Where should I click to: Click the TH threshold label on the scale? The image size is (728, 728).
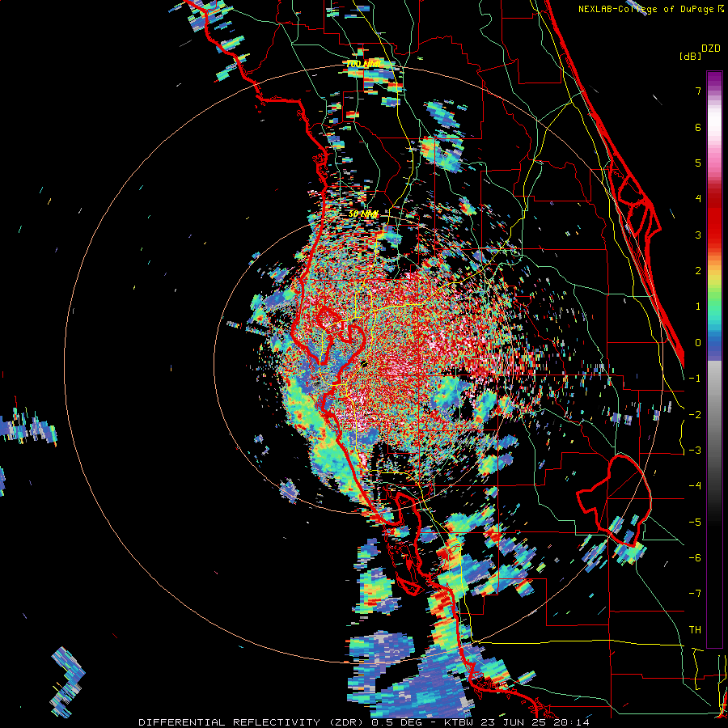click(695, 629)
